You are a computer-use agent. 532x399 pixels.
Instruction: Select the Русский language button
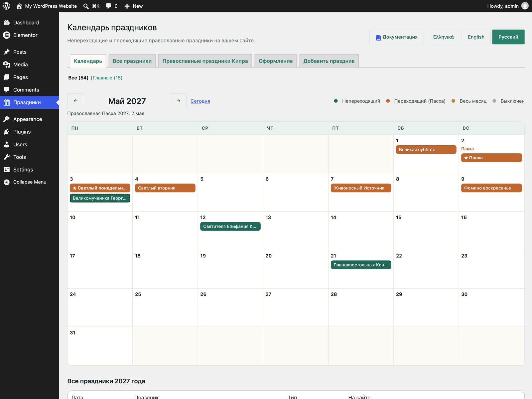[508, 37]
